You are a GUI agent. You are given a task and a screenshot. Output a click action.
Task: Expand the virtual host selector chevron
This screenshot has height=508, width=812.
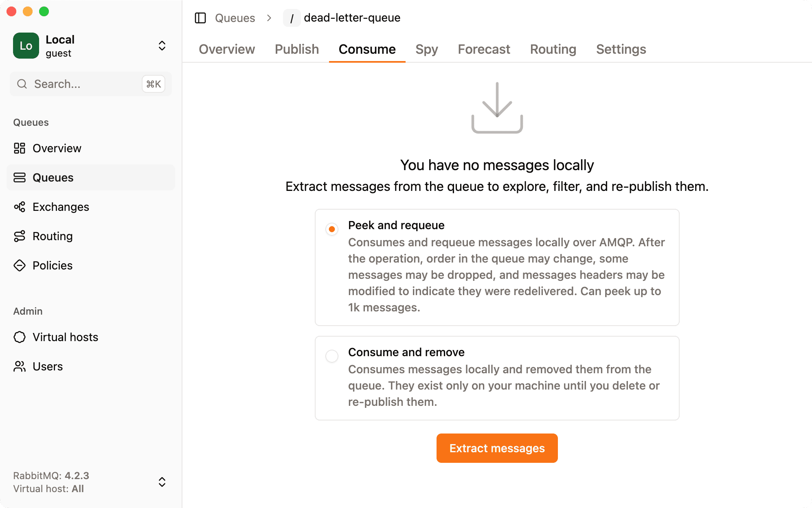click(162, 482)
